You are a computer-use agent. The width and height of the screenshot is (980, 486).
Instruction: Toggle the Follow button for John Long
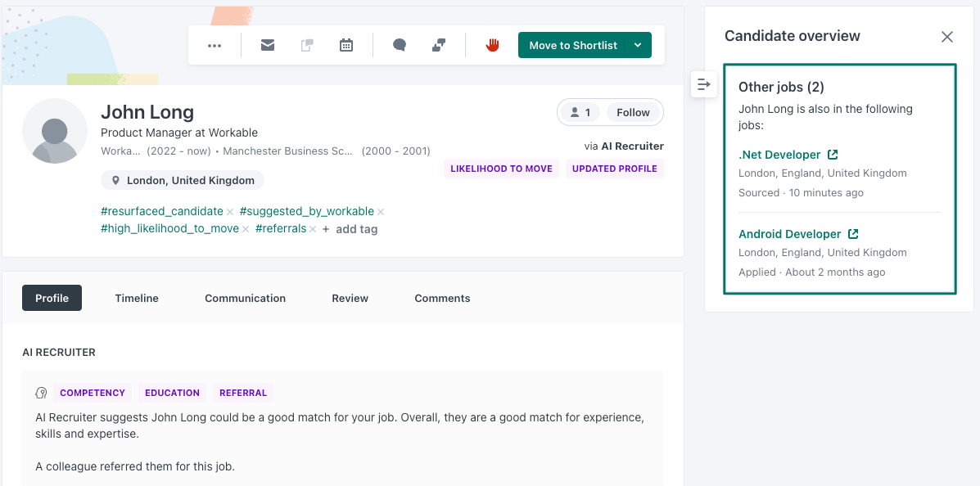click(x=633, y=112)
